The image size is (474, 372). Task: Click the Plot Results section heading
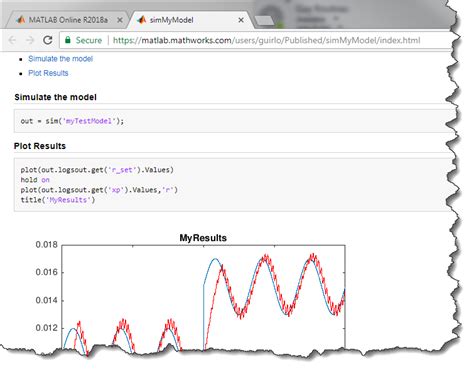[x=40, y=146]
